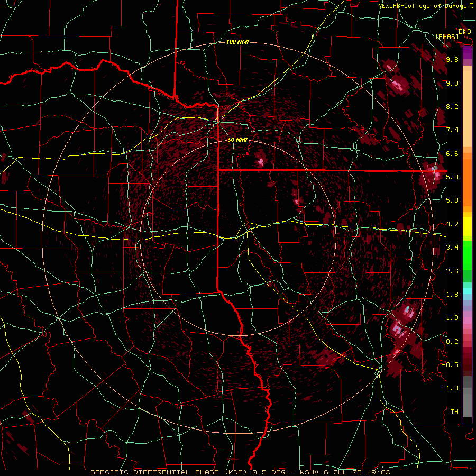The image size is (476, 476).
Task: Click the 8.2 scale value
Action: coord(452,106)
